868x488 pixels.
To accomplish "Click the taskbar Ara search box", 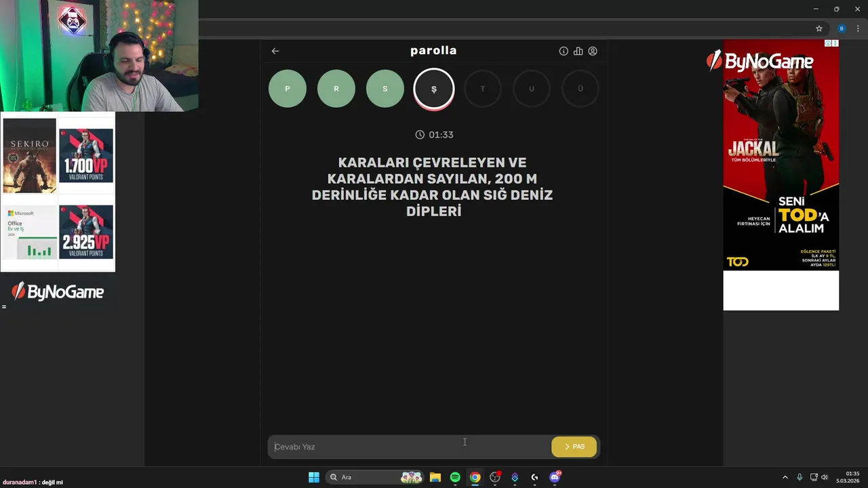I will point(376,477).
